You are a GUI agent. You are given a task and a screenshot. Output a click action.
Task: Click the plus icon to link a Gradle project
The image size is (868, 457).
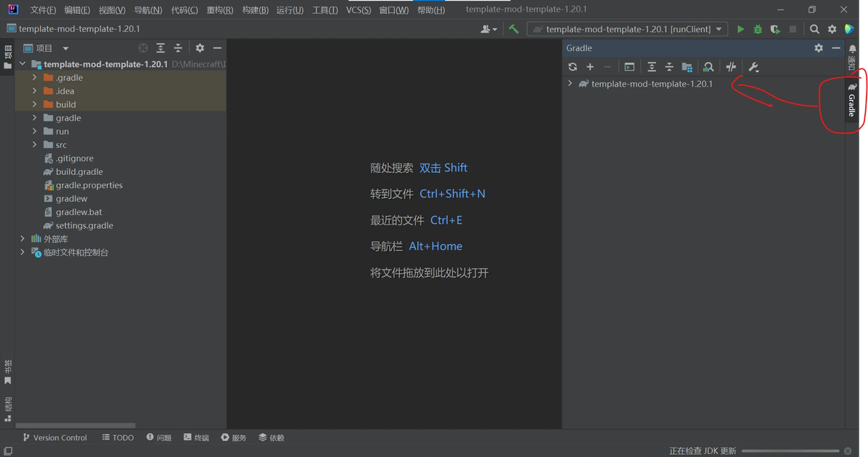[590, 67]
